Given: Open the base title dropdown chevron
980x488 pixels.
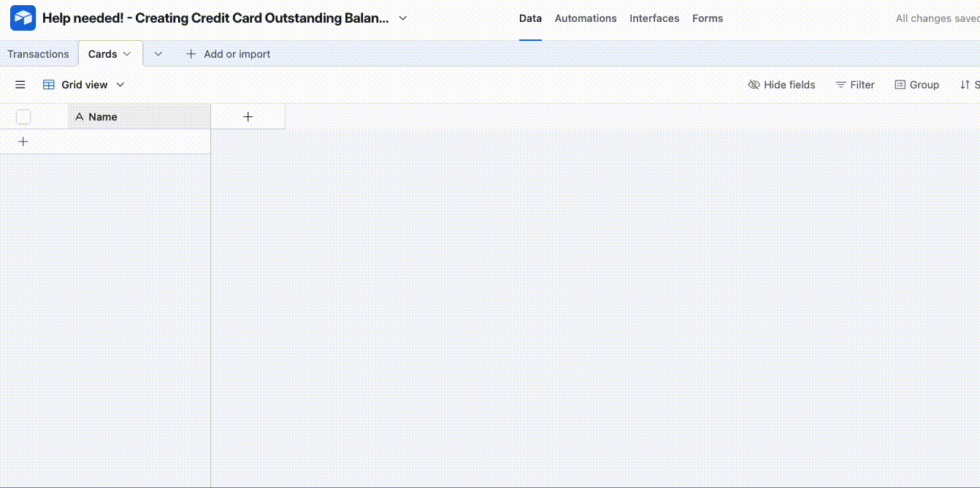Looking at the screenshot, I should pyautogui.click(x=403, y=18).
